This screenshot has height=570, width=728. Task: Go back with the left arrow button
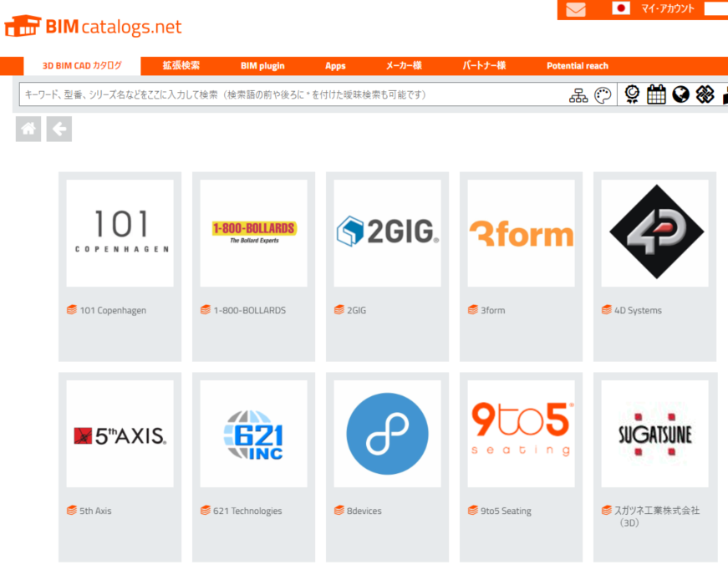click(59, 129)
